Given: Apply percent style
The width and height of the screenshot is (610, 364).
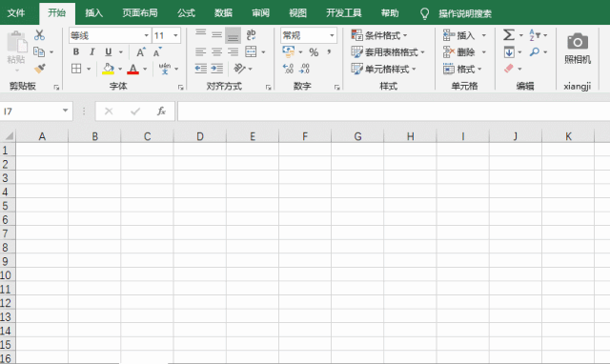Looking at the screenshot, I should tap(314, 52).
